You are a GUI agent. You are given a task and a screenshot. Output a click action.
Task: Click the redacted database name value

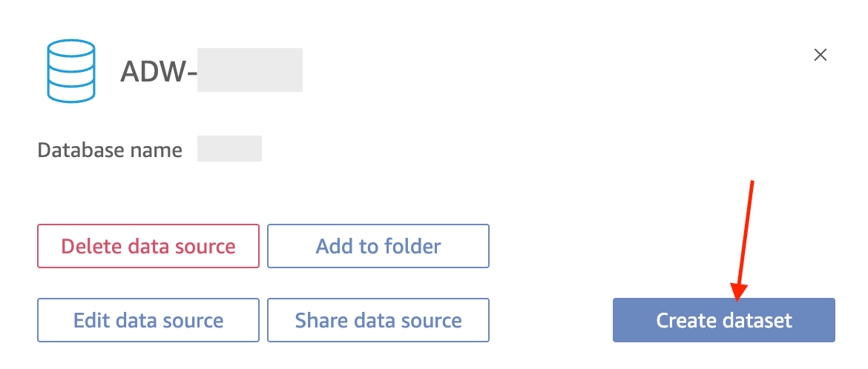[x=229, y=149]
